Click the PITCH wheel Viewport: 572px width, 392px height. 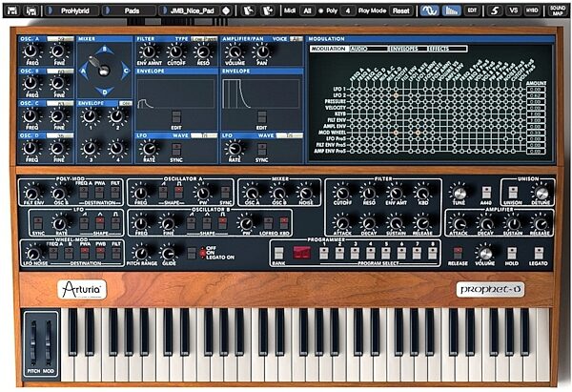click(x=33, y=342)
